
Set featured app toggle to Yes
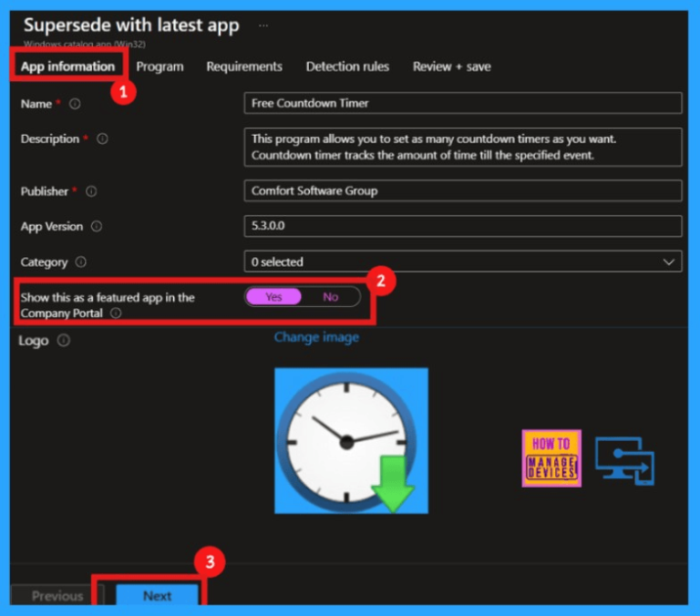pos(273,297)
